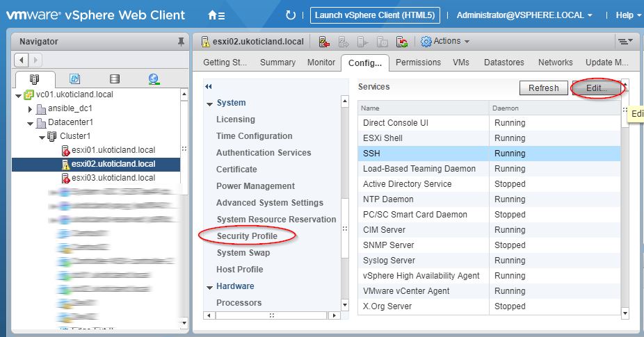The image size is (644, 337).
Task: Open Licensing settings
Action: [x=235, y=120]
